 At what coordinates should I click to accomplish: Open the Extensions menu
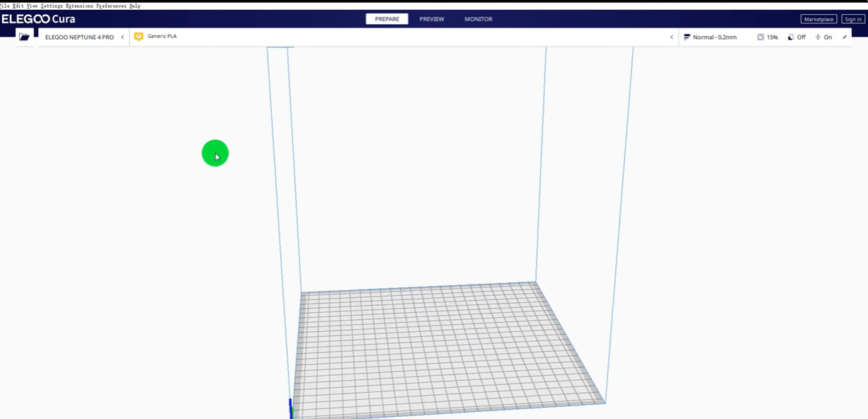pos(79,6)
